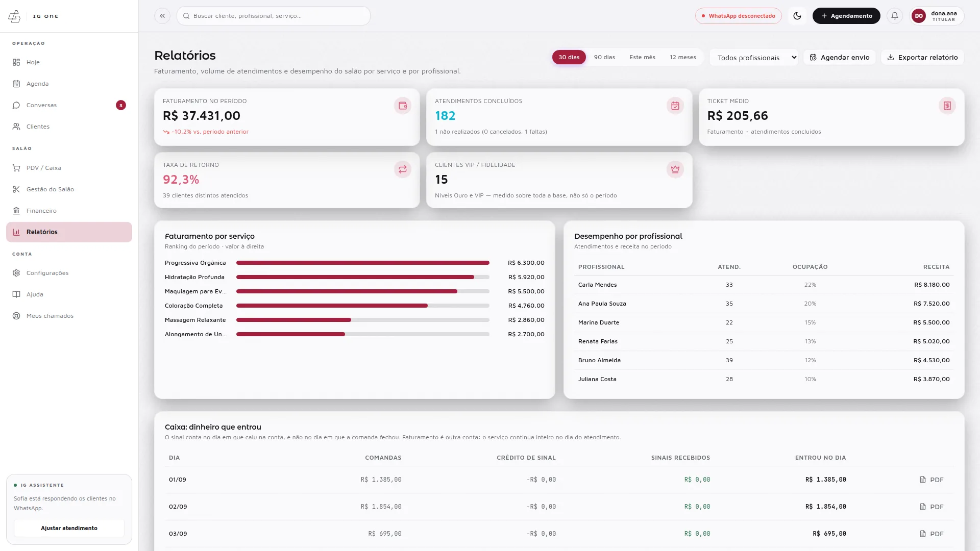Open Conversas in the sidebar
980x551 pixels.
[69, 105]
